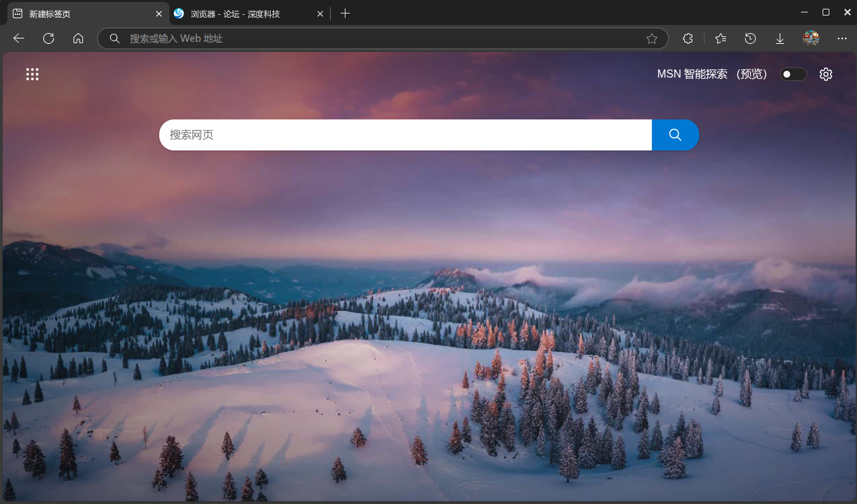
Task: Open the apps grid launcher
Action: 32,74
